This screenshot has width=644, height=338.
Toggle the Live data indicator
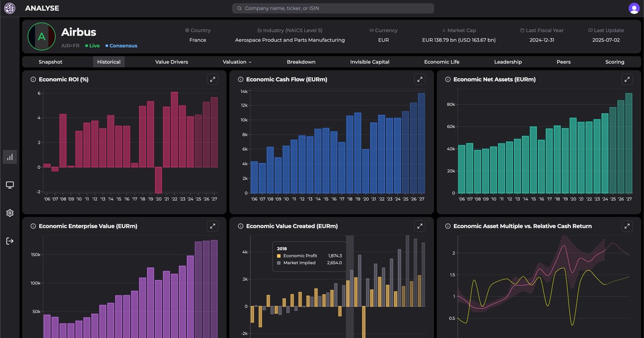pyautogui.click(x=92, y=46)
